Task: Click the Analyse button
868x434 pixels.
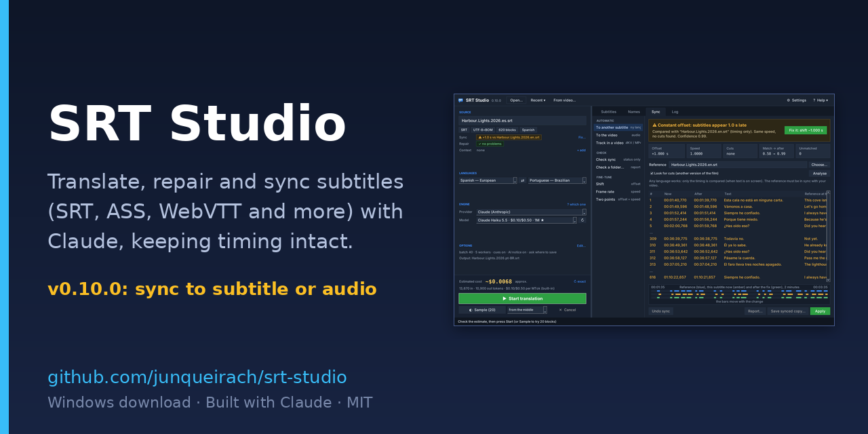Action: click(819, 173)
